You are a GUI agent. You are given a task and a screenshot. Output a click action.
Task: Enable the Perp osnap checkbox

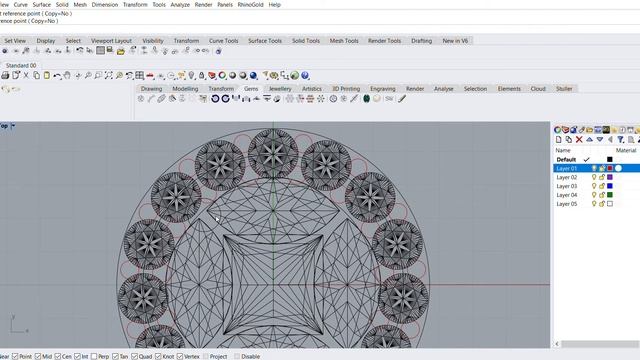click(x=94, y=356)
